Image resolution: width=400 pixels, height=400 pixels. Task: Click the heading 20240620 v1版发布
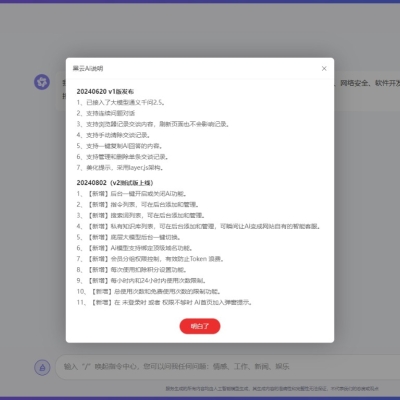tap(105, 91)
